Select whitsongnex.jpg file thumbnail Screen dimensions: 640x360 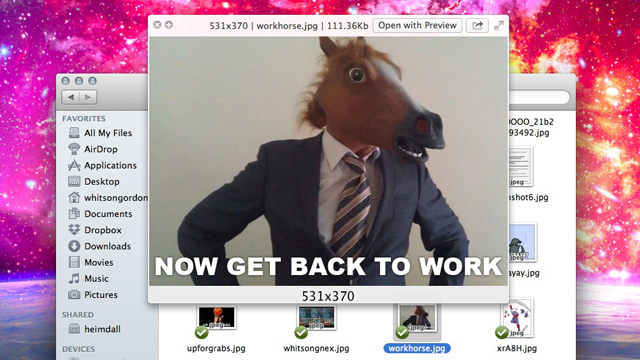(316, 318)
